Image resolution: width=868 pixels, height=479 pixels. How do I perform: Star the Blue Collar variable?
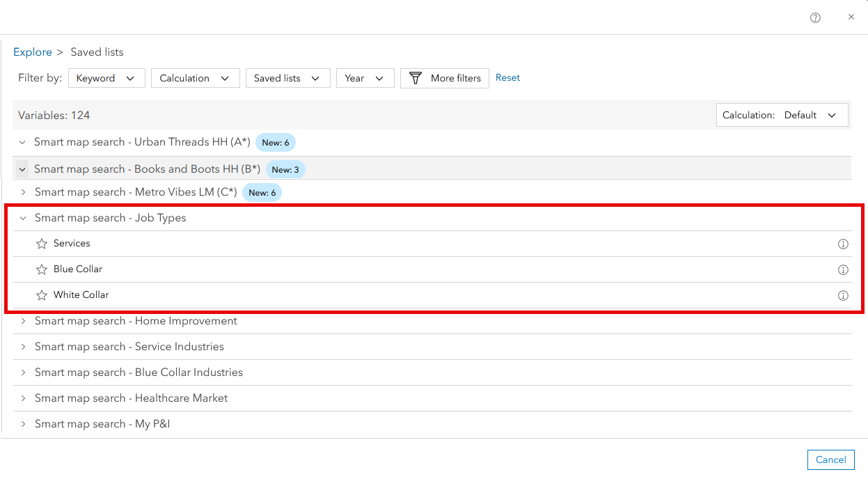[x=40, y=269]
